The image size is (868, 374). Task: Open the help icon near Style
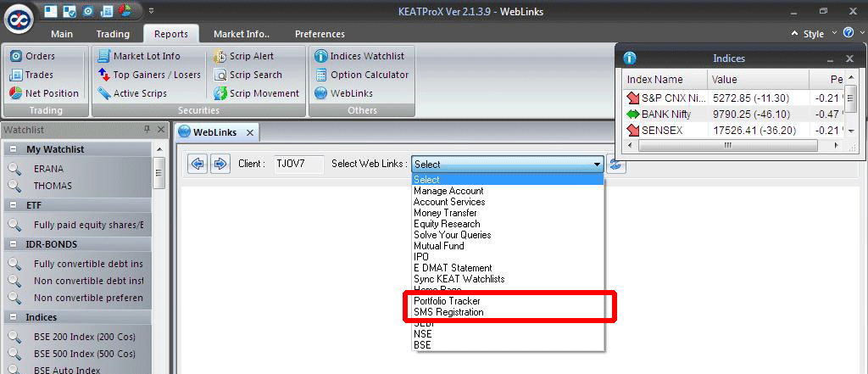point(848,33)
